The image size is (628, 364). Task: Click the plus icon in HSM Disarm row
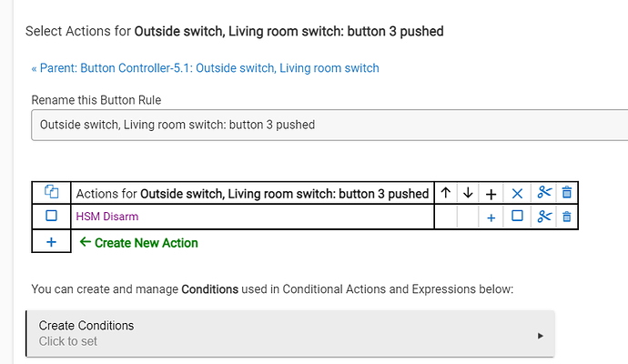491,217
